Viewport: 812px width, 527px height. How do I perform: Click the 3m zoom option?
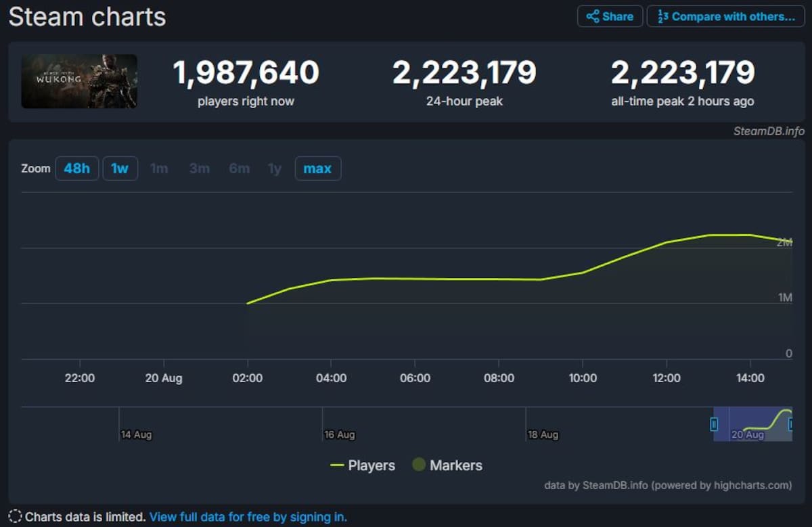pyautogui.click(x=199, y=168)
